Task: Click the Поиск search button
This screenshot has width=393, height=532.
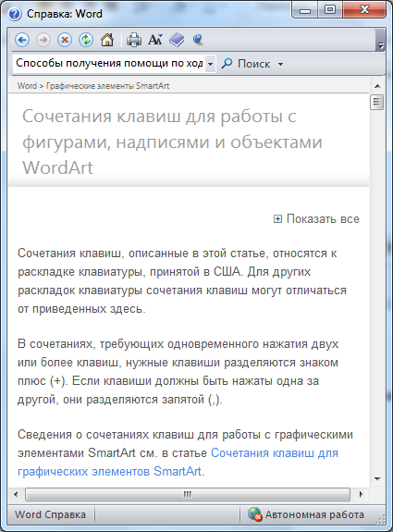Action: pos(245,64)
